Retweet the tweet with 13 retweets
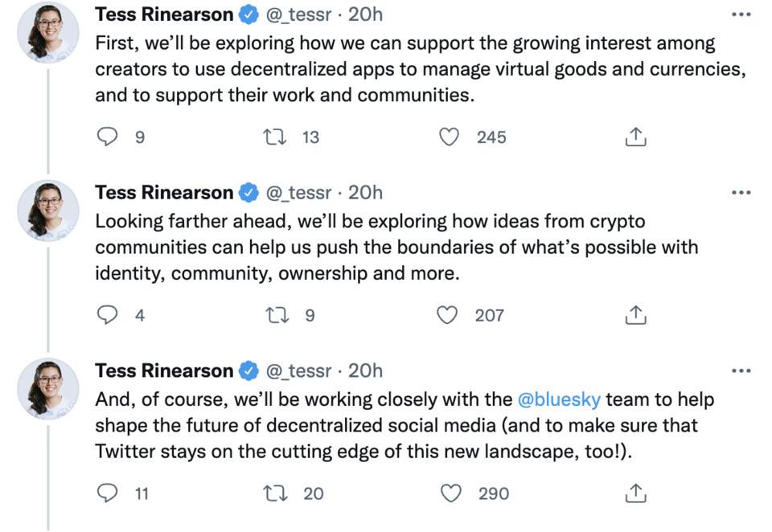The height and width of the screenshot is (532, 772). (x=275, y=137)
